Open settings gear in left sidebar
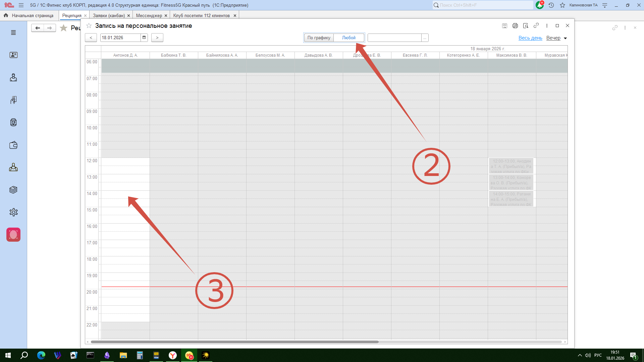The image size is (644, 362). (13, 212)
